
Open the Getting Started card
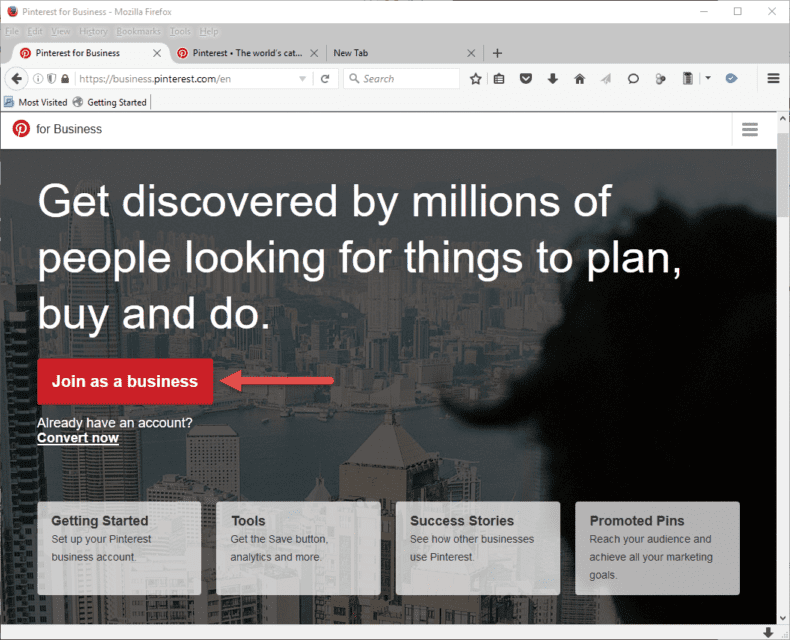118,547
